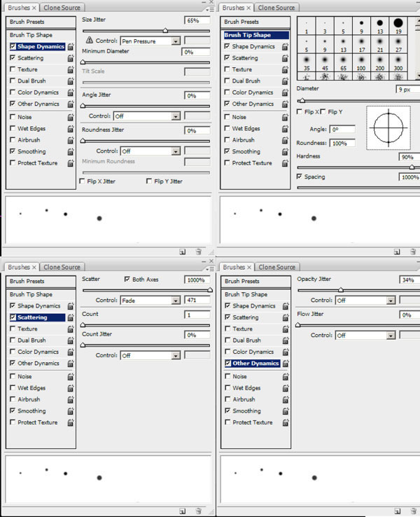Click Brush Tip Shape in the Opacity Jitter panel

coord(249,295)
